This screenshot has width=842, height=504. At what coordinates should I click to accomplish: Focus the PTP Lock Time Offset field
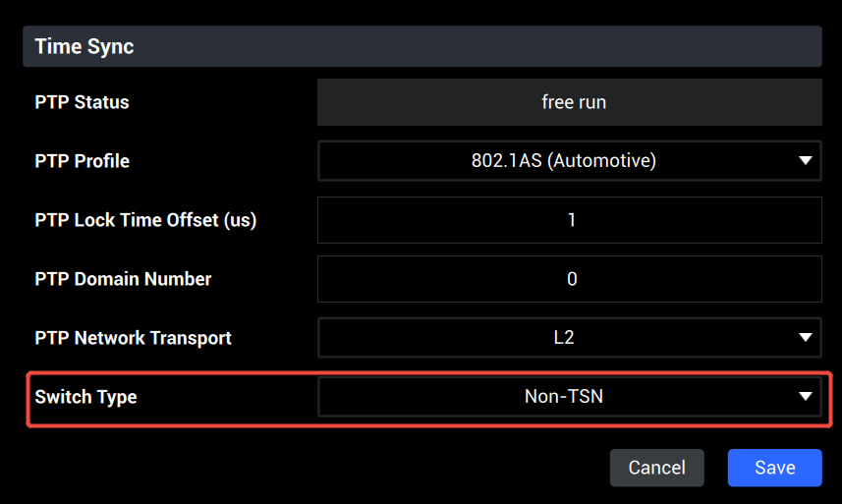pyautogui.click(x=569, y=219)
